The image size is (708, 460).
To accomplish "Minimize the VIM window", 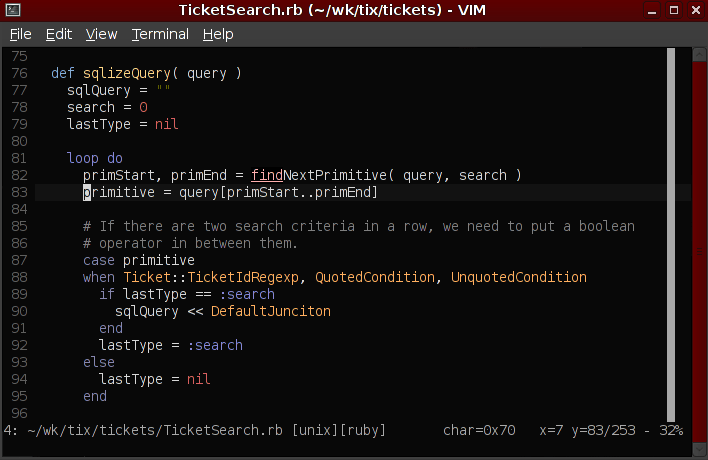I will 652,10.
